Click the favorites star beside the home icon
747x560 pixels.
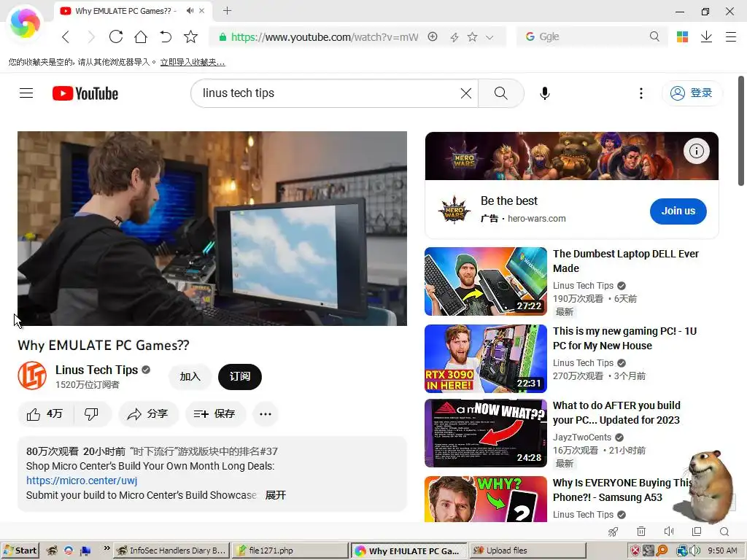[190, 36]
